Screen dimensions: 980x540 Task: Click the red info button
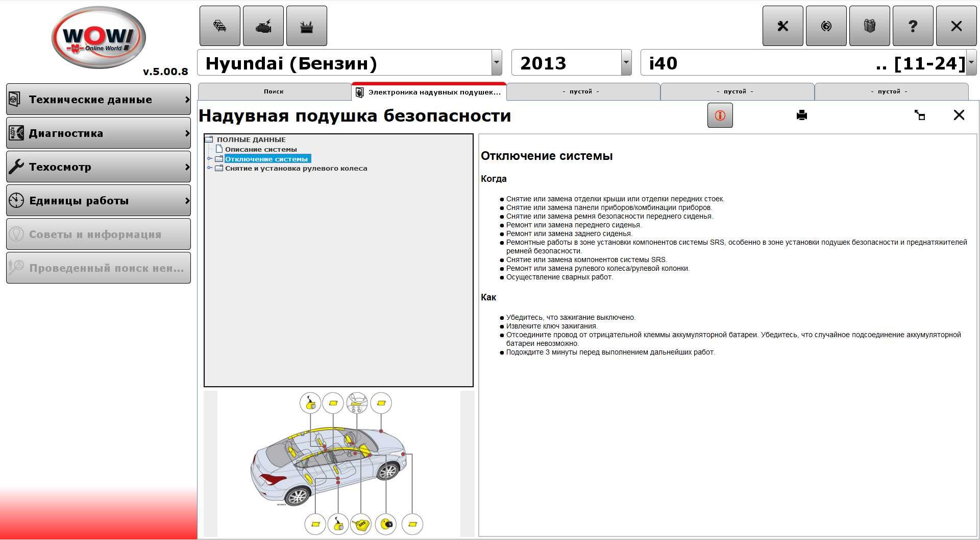(x=720, y=115)
